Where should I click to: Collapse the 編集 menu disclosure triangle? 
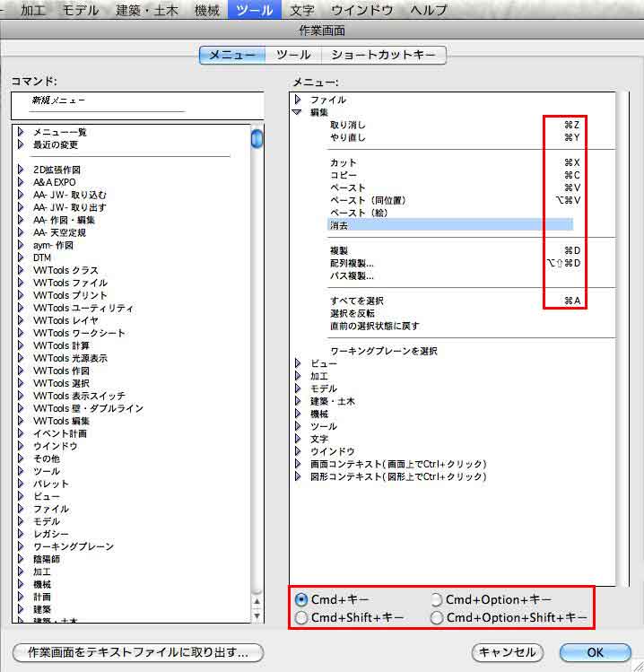click(298, 112)
